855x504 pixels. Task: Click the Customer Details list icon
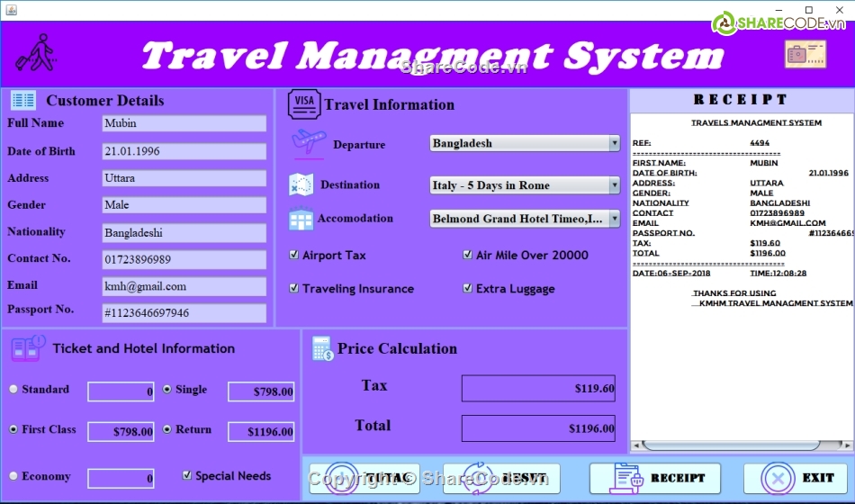click(23, 101)
